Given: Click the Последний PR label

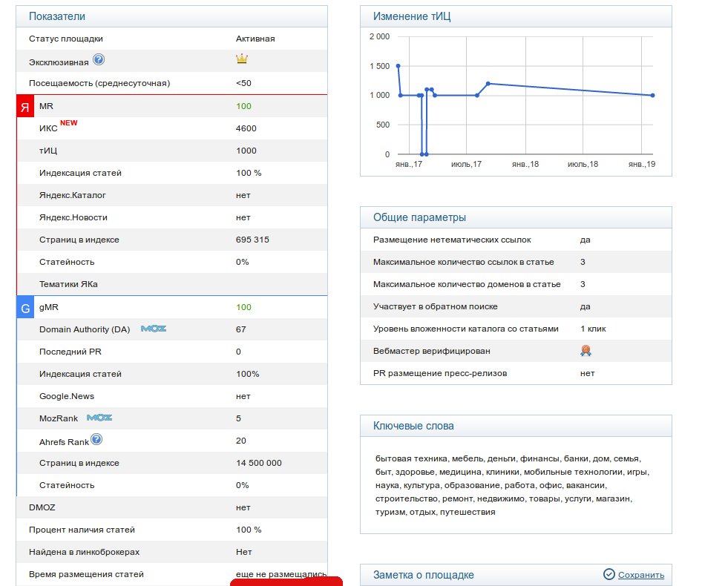Looking at the screenshot, I should [70, 351].
